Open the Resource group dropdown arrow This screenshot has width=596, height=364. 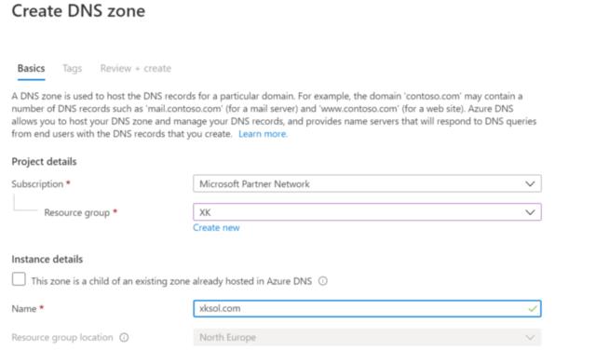tap(530, 212)
